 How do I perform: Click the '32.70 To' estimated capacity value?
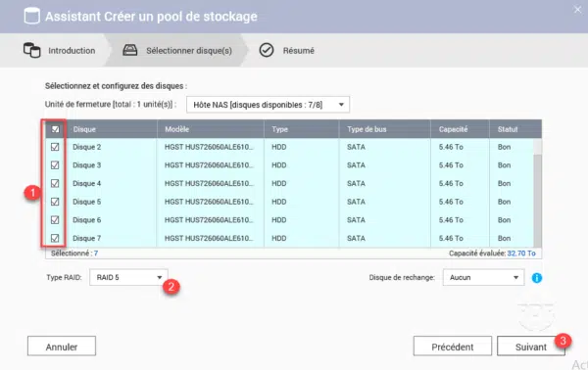[x=521, y=254]
